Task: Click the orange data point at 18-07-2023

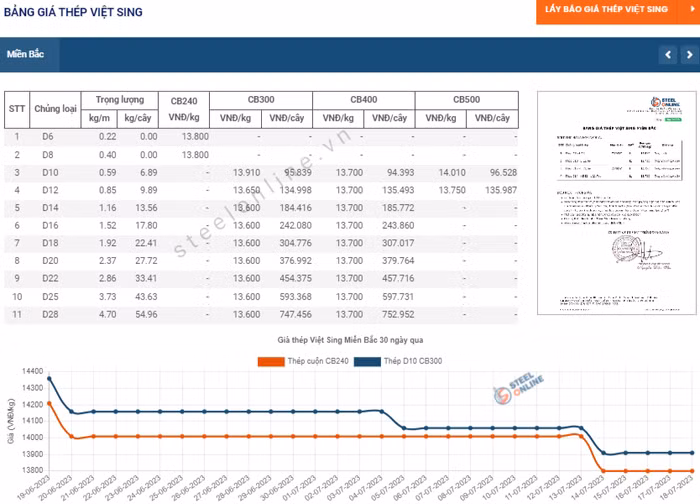Action: (692, 471)
